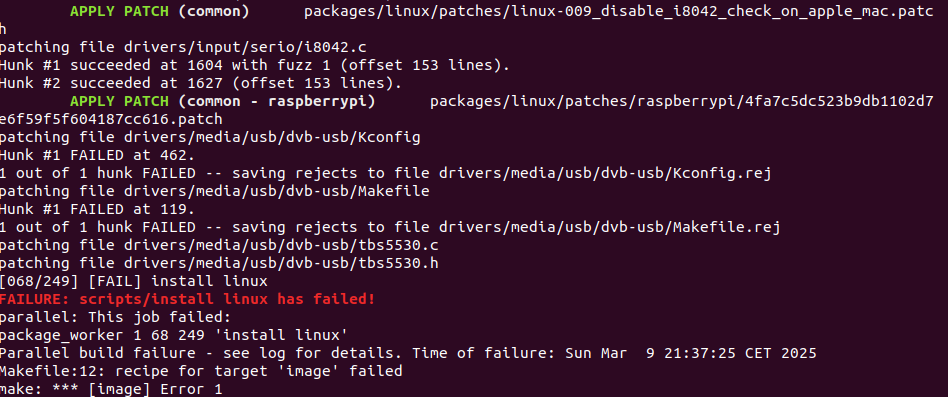Click the Hunk #1 succeeded at 1604 line
Image resolution: width=948 pixels, height=397 pixels.
pyautogui.click(x=255, y=65)
